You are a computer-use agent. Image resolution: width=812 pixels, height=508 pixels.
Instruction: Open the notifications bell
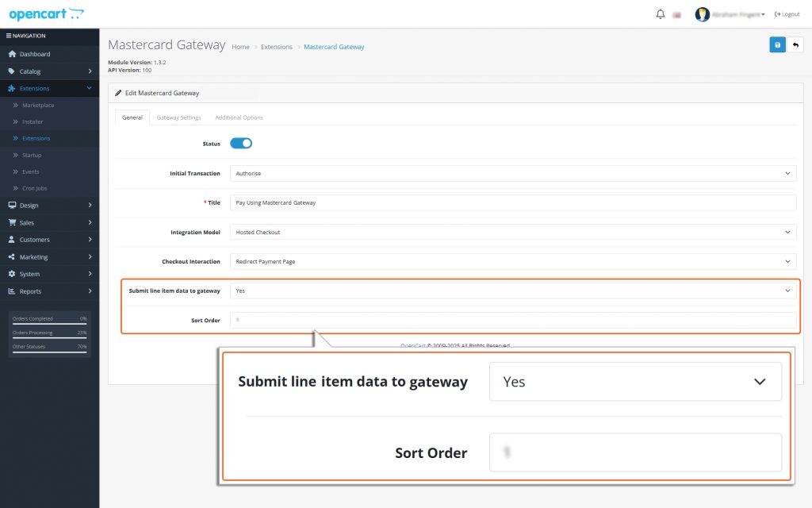click(x=661, y=14)
